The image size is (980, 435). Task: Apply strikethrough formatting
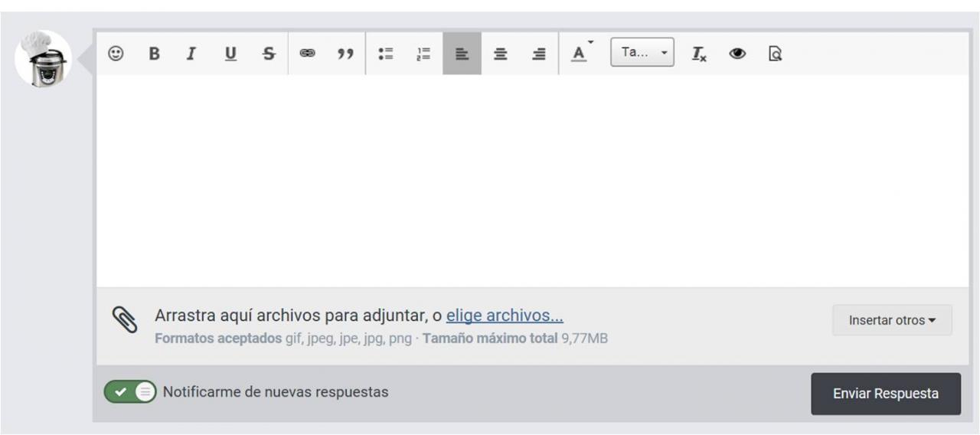coord(269,54)
